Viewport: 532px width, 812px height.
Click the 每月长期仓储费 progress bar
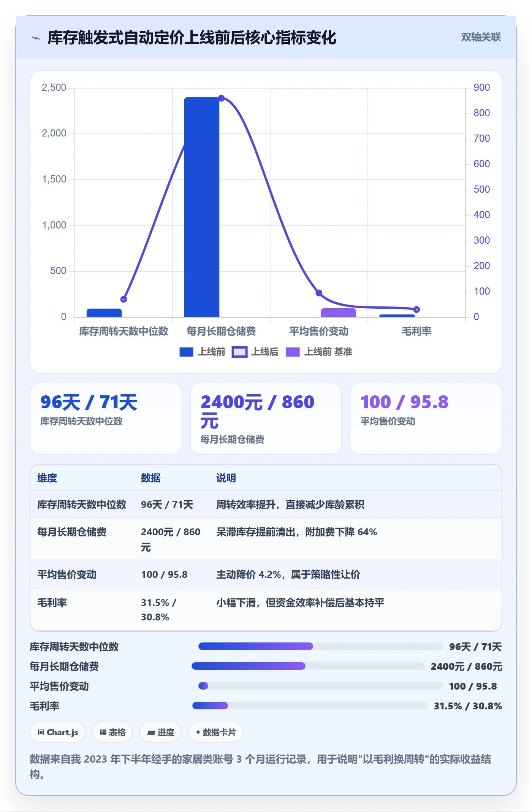click(x=308, y=666)
